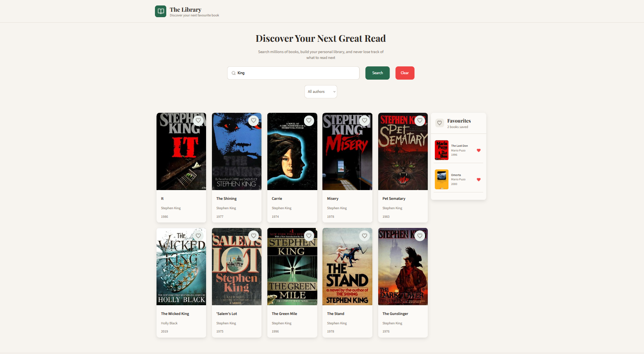Favourite Pet Sematary with heart icon
The width and height of the screenshot is (644, 354).
pos(420,121)
